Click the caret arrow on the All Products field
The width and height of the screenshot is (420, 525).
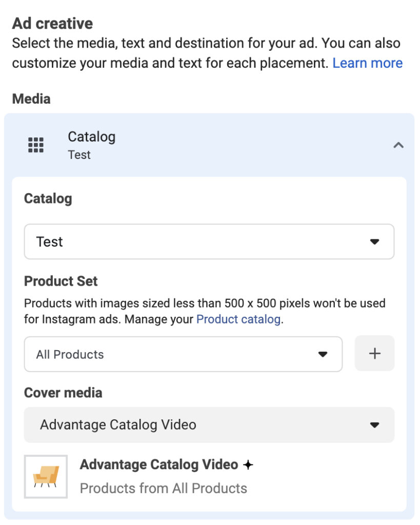click(x=323, y=354)
